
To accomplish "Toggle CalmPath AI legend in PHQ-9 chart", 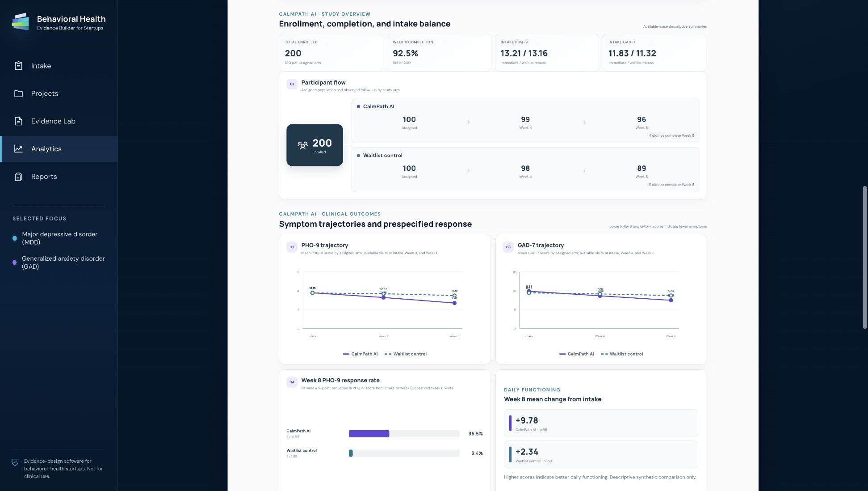I will [360, 354].
